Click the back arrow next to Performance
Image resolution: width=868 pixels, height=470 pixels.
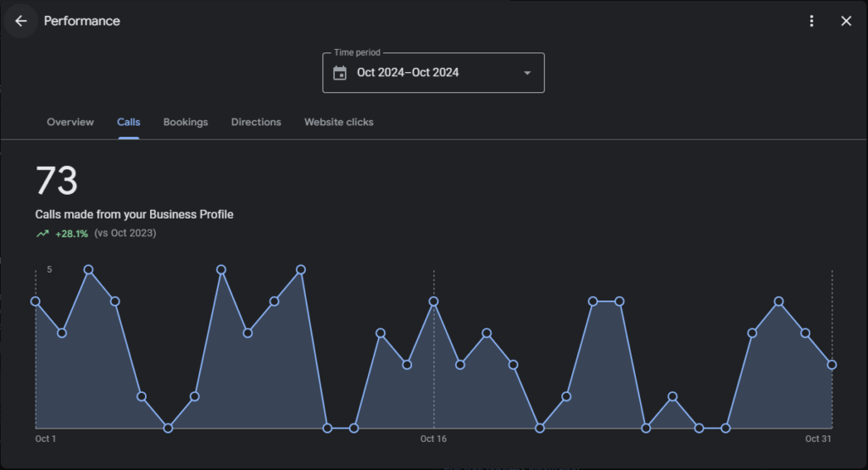[x=21, y=21]
